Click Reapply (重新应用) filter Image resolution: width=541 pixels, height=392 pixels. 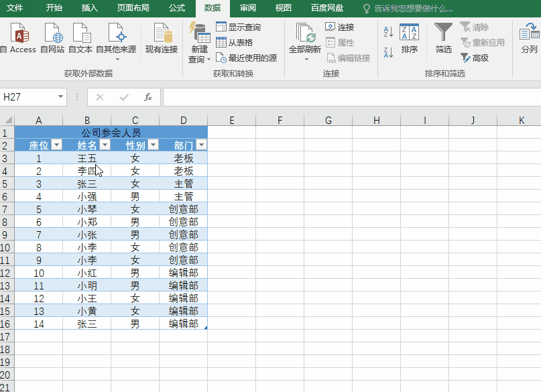(483, 42)
